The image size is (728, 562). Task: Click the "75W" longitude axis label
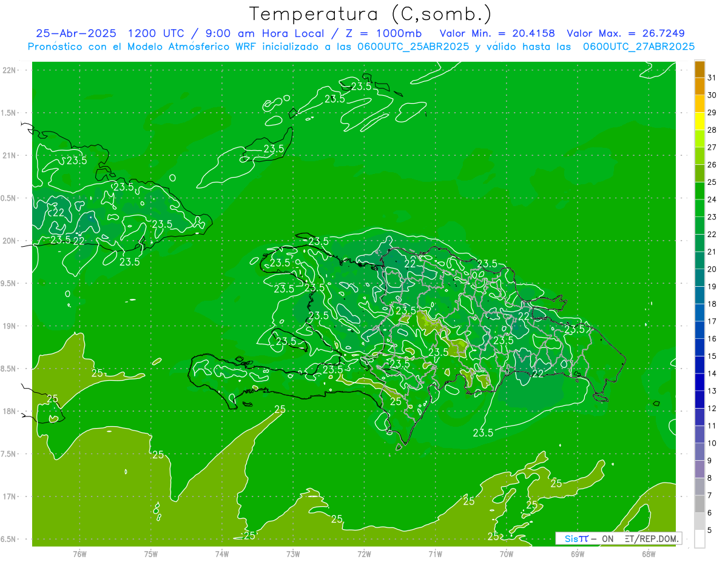[x=150, y=554]
